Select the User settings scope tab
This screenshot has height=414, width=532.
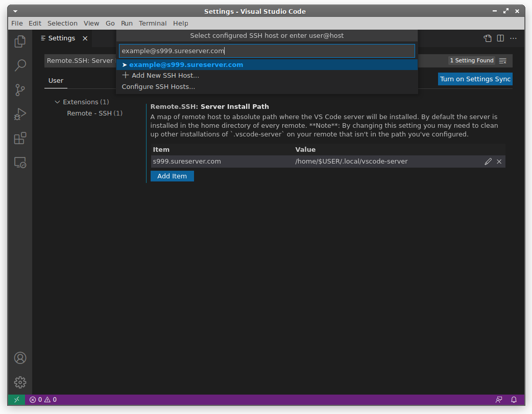[56, 81]
